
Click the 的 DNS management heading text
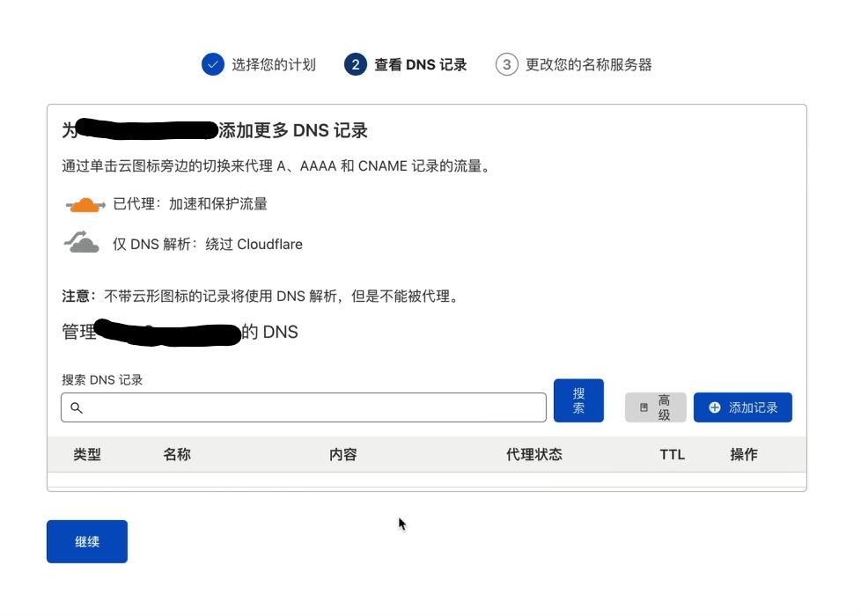point(269,332)
